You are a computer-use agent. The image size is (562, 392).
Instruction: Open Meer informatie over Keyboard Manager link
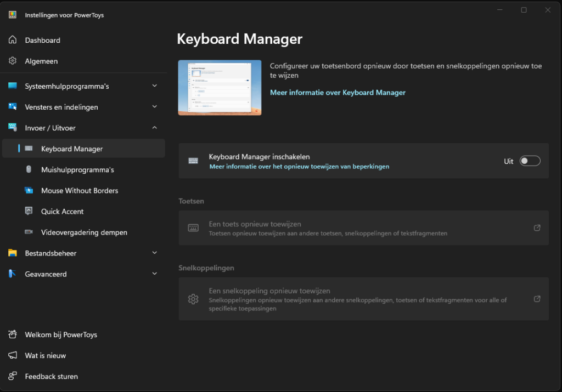tap(338, 92)
